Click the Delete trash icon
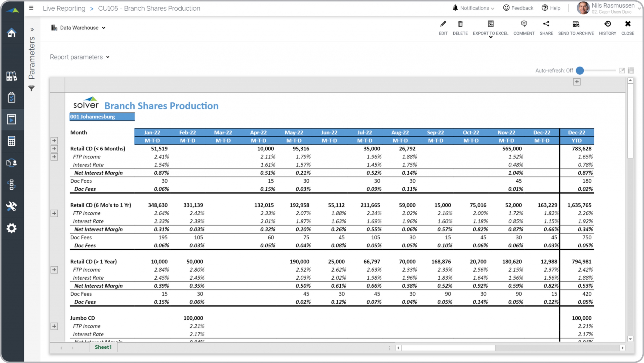The image size is (644, 363). 460,24
